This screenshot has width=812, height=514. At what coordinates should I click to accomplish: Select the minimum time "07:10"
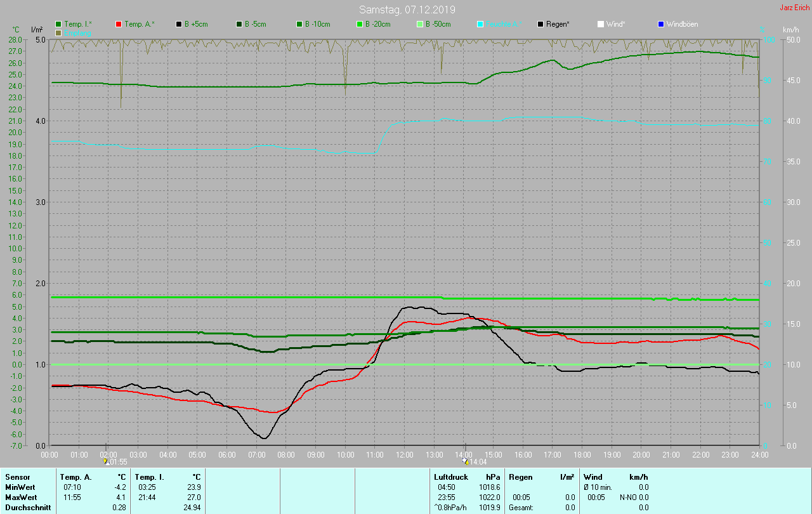click(72, 487)
